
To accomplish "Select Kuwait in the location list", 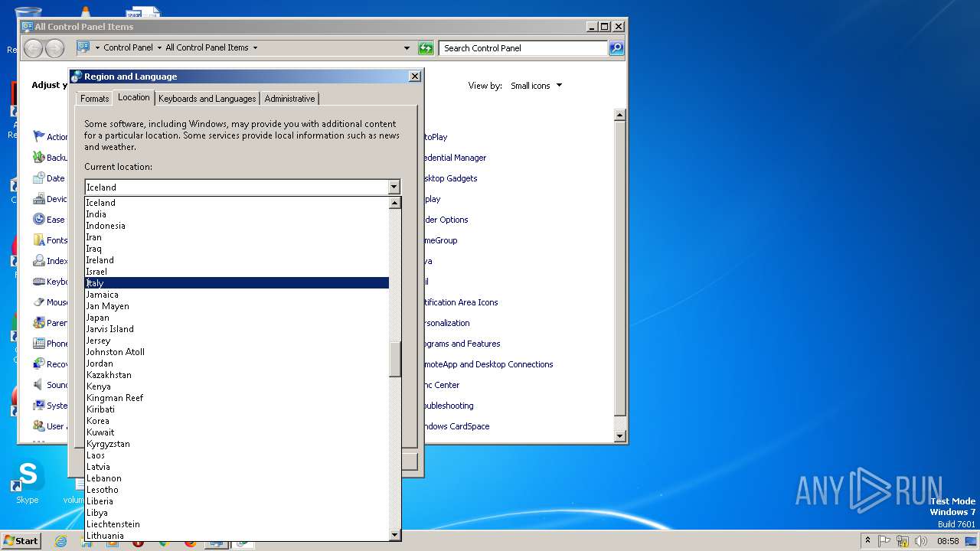I will click(237, 432).
